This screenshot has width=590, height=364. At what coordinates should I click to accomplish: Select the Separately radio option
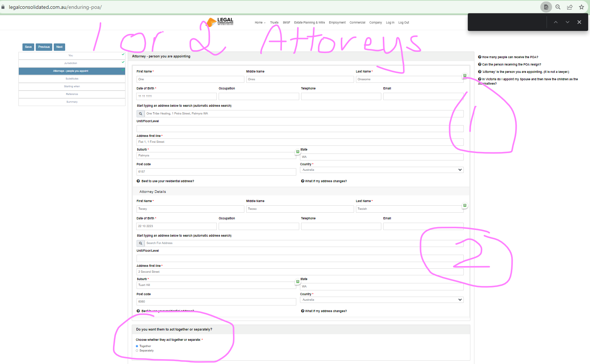tap(137, 351)
